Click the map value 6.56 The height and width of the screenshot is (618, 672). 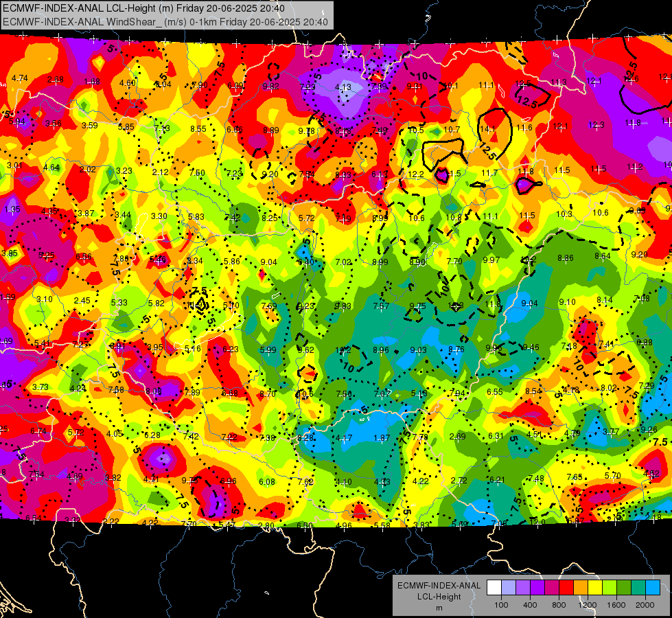point(84,257)
